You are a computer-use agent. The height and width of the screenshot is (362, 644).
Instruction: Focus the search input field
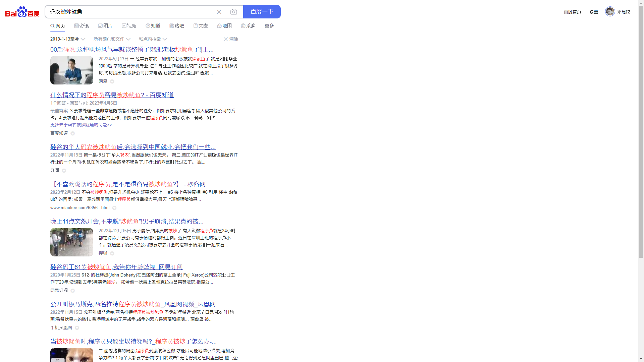(x=131, y=12)
